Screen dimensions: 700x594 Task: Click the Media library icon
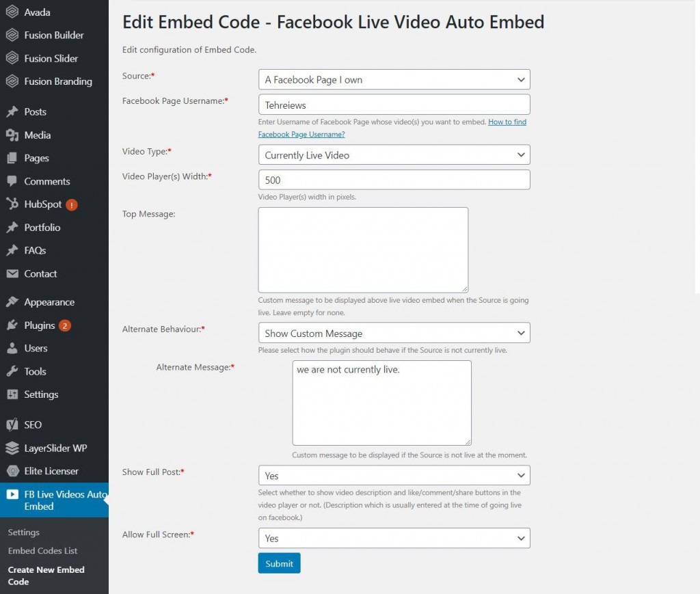[x=12, y=135]
